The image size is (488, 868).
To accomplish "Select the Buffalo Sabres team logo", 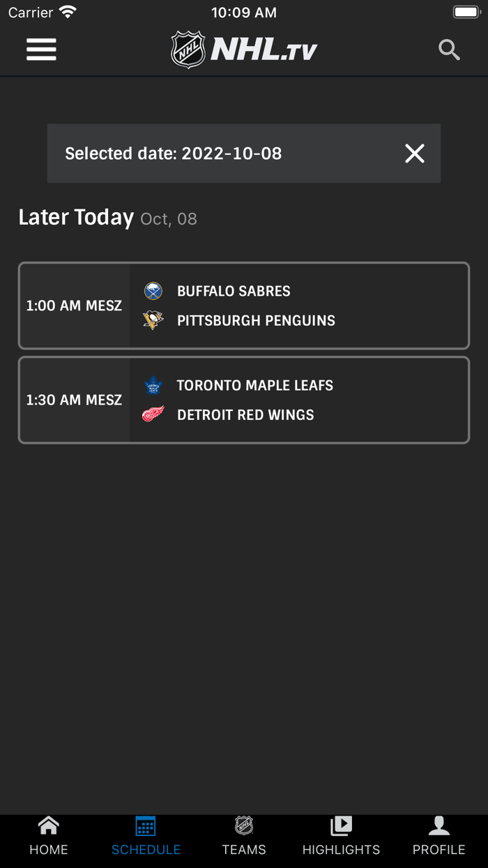I will coord(153,291).
